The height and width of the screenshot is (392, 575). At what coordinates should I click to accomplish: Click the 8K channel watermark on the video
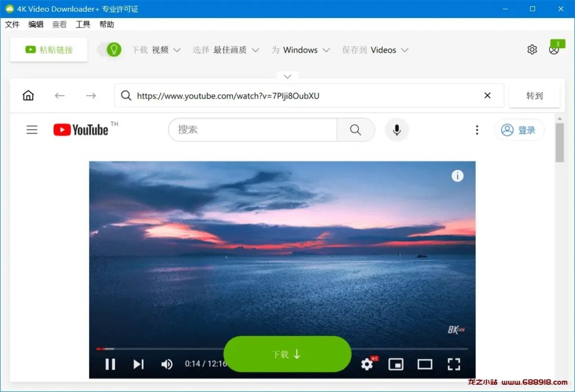click(456, 330)
